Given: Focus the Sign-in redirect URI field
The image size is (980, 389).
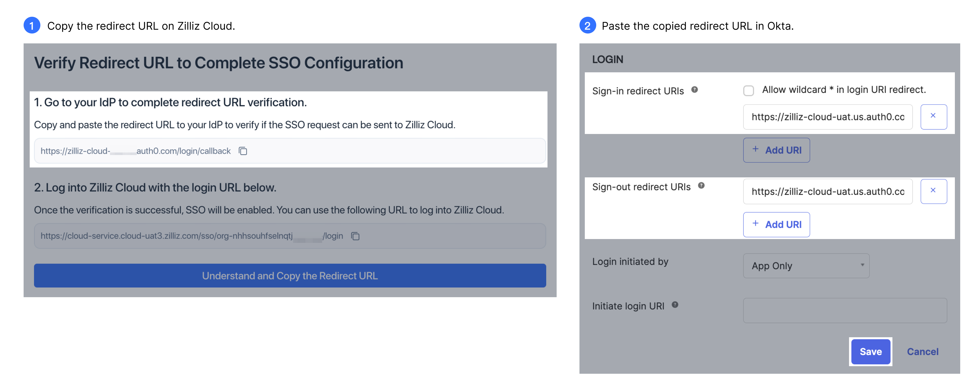Looking at the screenshot, I should point(827,117).
